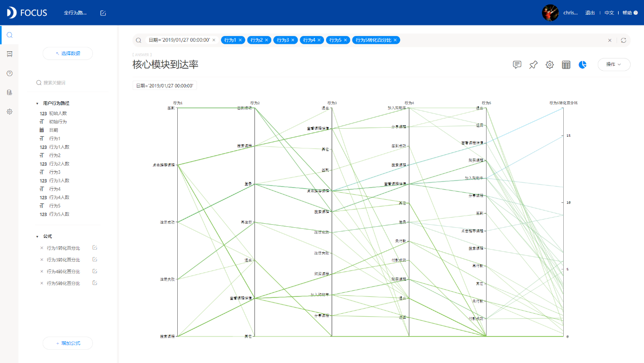Image resolution: width=644 pixels, height=363 pixels.
Task: Click the 日期='2019/01/27 00:00:00' filter chip below title
Action: tap(165, 86)
